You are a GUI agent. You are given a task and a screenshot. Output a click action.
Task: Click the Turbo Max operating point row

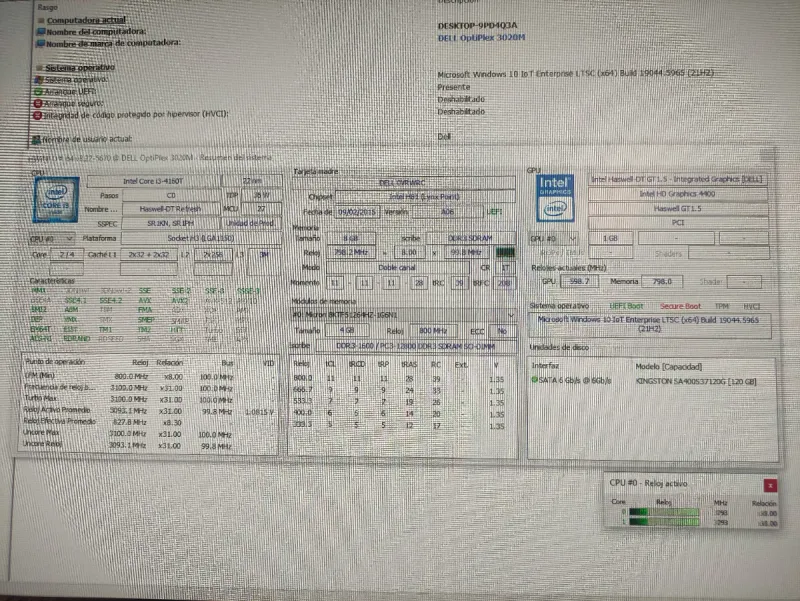(148, 399)
